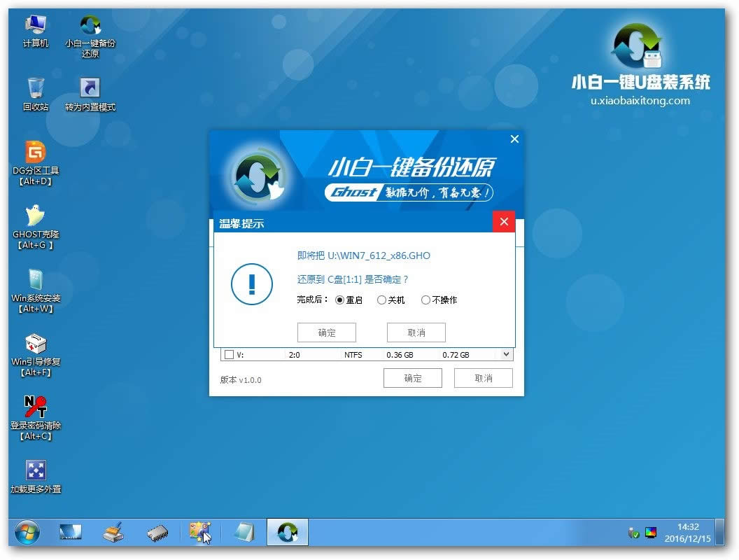Image resolution: width=739 pixels, height=560 pixels.
Task: Open 转为内置模式 mode switcher
Action: pos(90,87)
